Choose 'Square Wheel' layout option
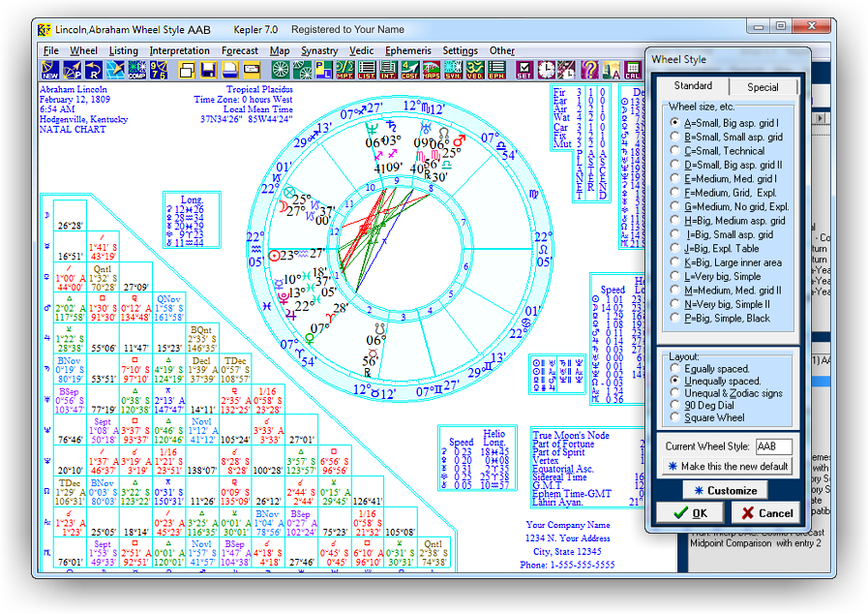 [707, 417]
